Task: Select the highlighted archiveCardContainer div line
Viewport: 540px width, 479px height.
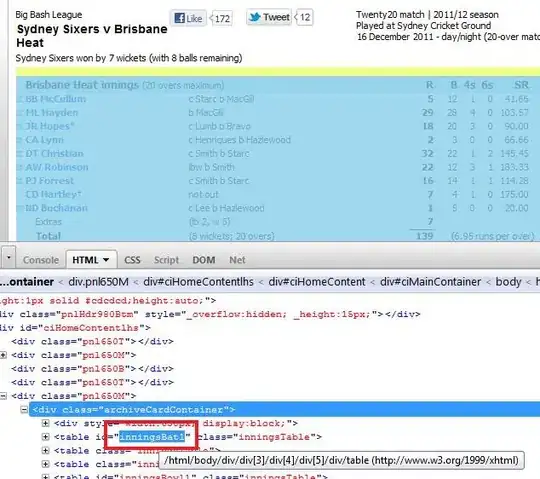Action: tap(284, 409)
